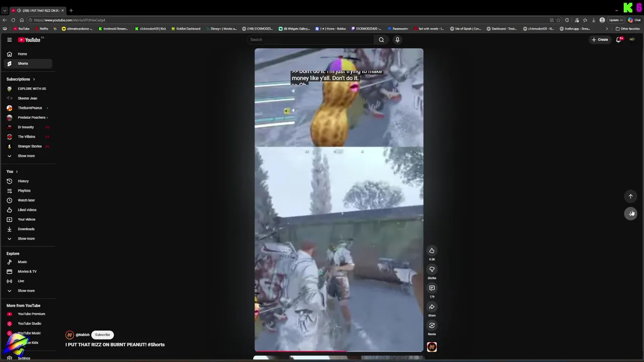Open Live under Explore
The width and height of the screenshot is (644, 362).
[x=28, y=281]
